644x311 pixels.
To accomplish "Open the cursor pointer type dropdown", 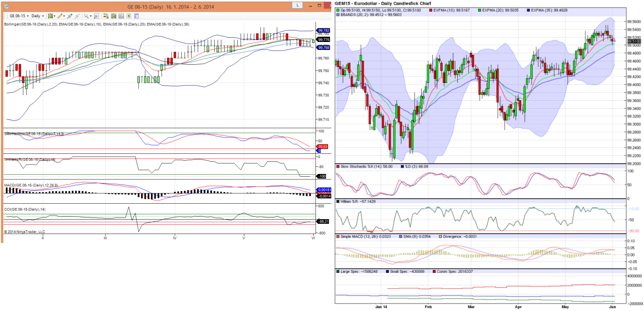I will pyautogui.click(x=88, y=16).
